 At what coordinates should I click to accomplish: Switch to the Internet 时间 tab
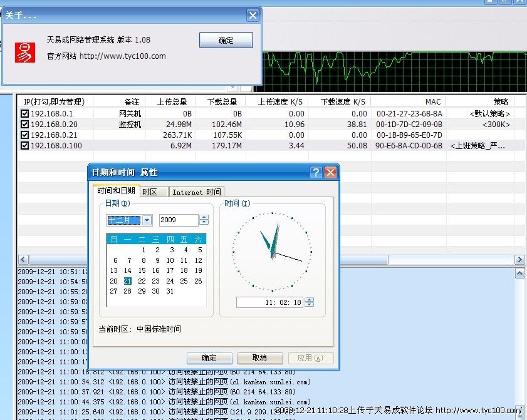197,192
